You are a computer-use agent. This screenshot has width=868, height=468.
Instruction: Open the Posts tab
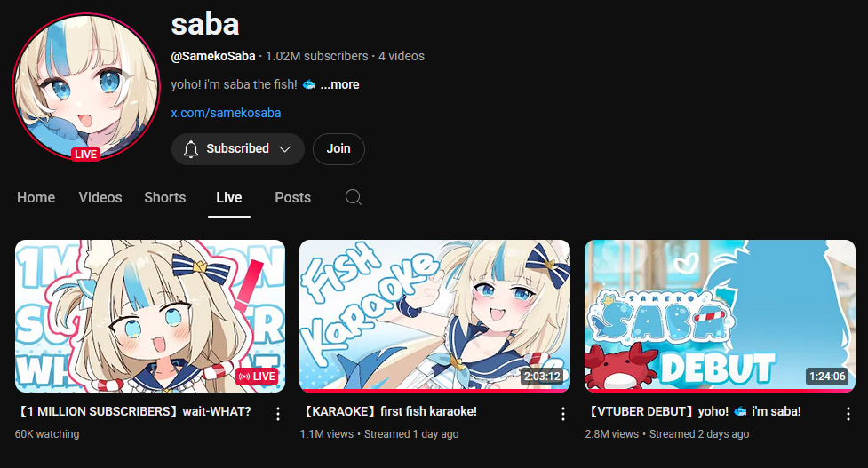[x=293, y=197]
